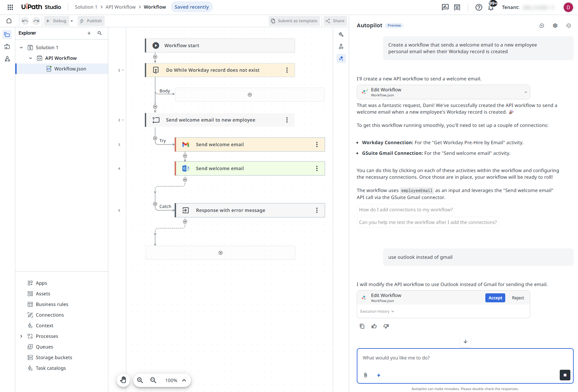Go to Solution 1 breadcrumb
The image size is (578, 392).
click(86, 7)
